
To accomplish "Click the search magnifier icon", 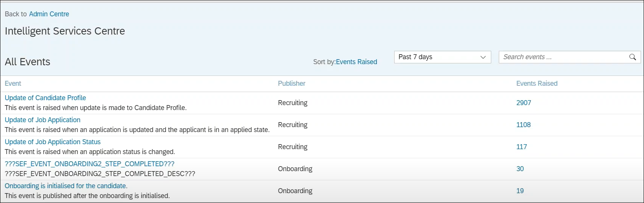I will pos(632,57).
